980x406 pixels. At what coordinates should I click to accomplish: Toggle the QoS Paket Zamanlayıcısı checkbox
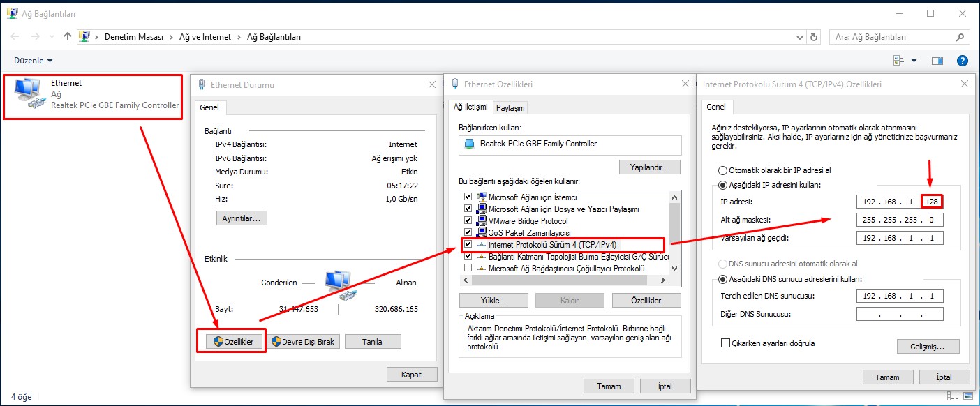point(468,232)
